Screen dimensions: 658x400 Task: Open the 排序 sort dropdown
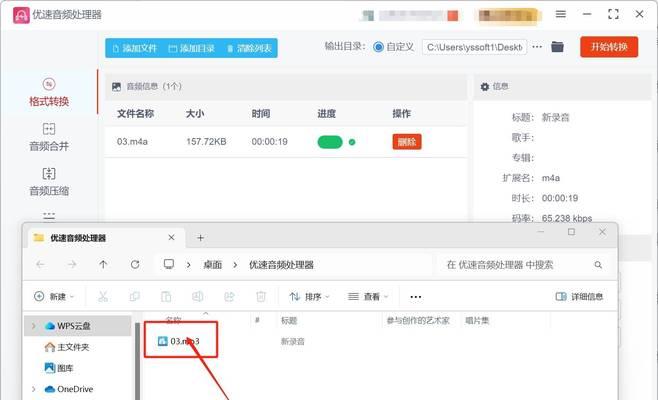309,297
